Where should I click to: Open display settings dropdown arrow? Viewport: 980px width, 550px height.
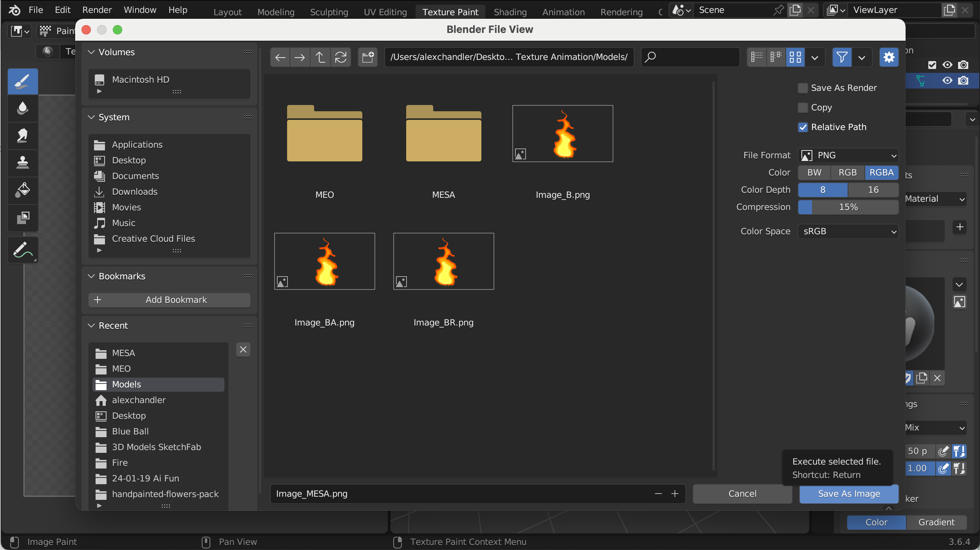point(815,57)
